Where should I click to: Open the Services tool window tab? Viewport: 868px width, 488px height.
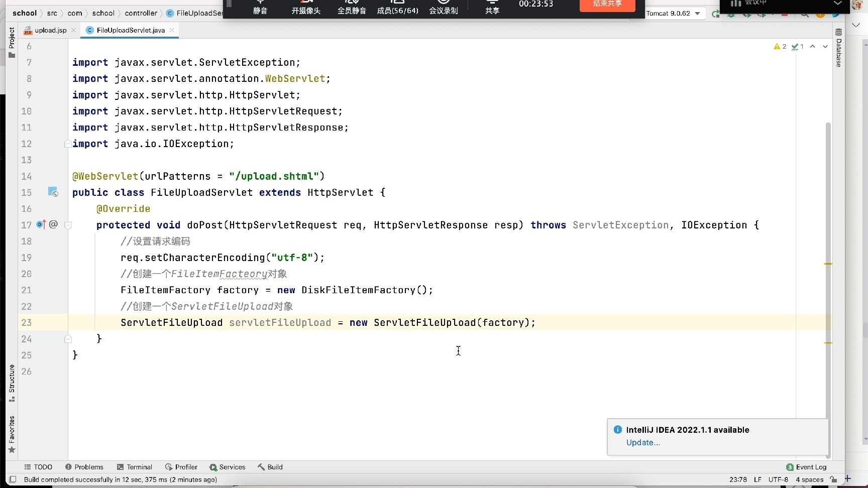tap(228, 467)
